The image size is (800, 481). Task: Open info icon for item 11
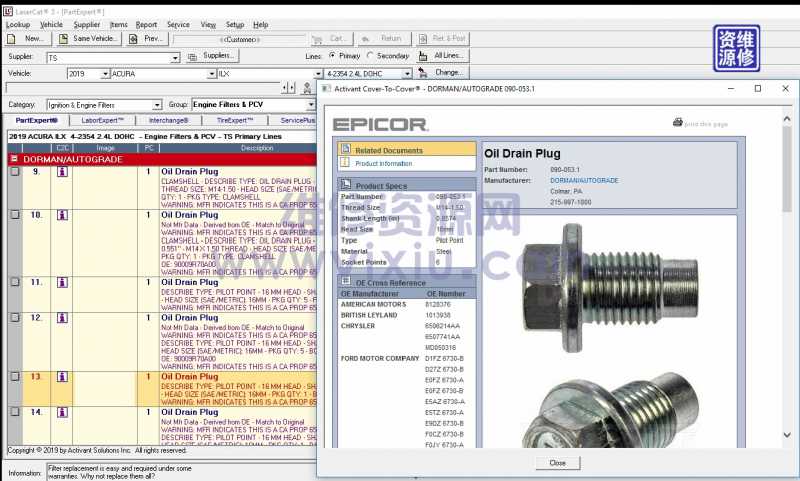tap(62, 283)
